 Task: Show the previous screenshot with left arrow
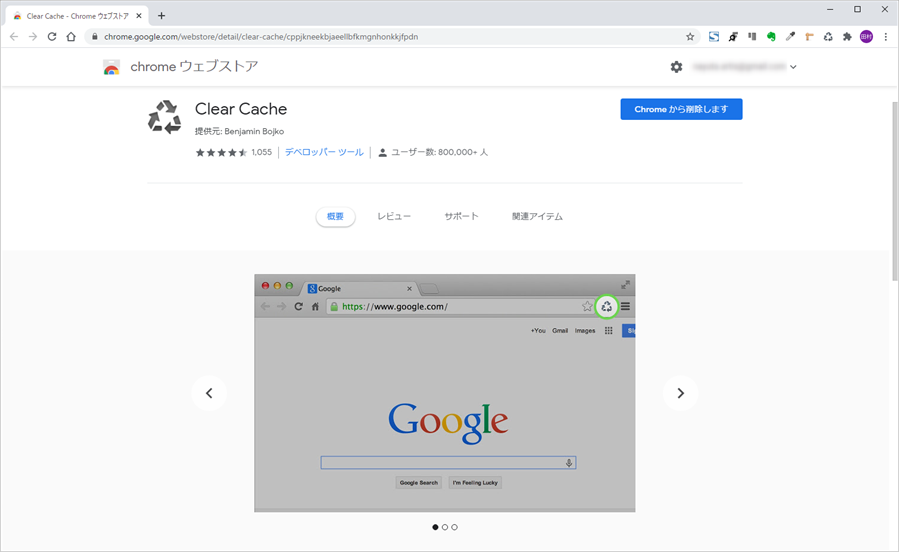point(209,393)
